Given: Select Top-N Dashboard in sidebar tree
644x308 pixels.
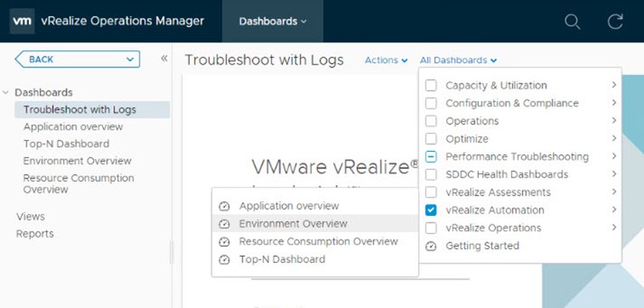Looking at the screenshot, I should pyautogui.click(x=66, y=144).
